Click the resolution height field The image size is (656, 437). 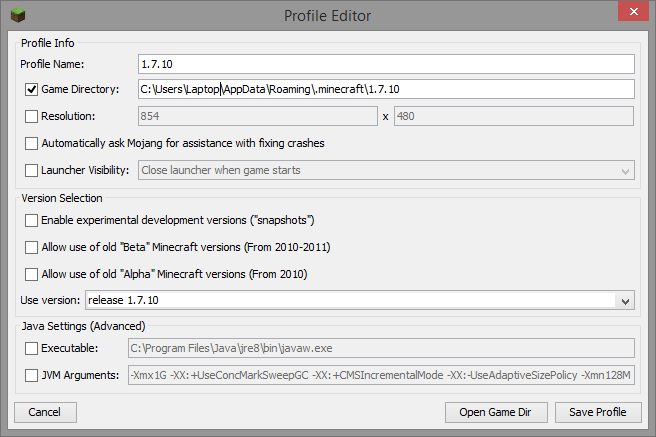click(x=514, y=116)
